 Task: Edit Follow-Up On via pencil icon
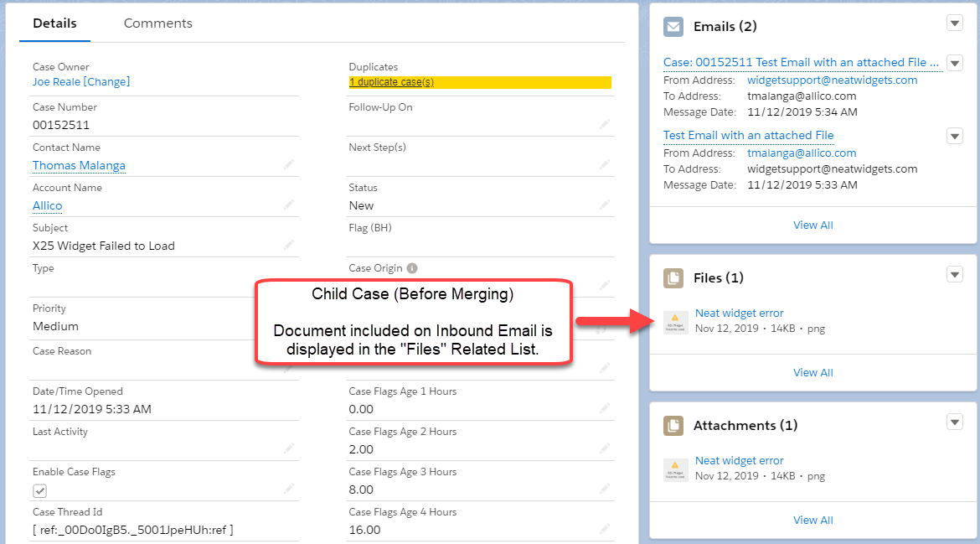605,124
